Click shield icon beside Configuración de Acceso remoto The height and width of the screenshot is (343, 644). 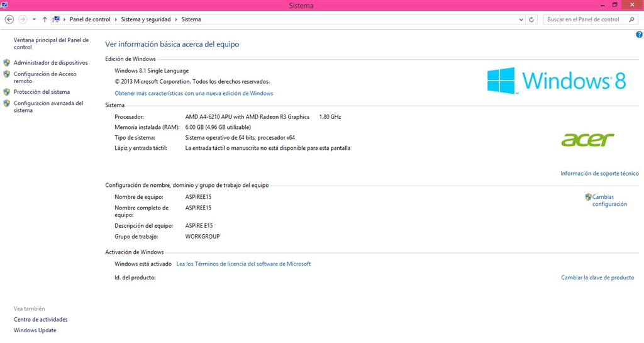pos(6,74)
